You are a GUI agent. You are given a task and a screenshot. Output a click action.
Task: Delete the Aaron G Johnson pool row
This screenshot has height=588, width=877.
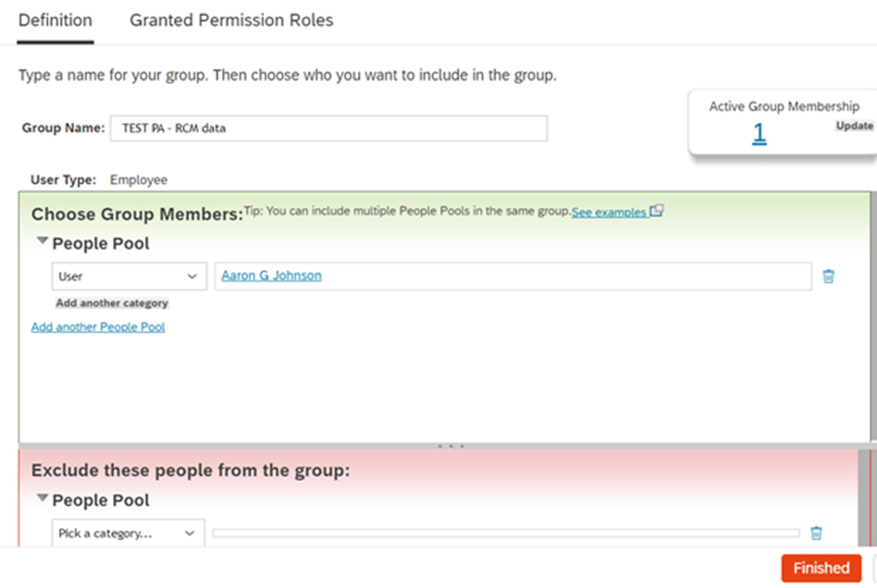[828, 276]
